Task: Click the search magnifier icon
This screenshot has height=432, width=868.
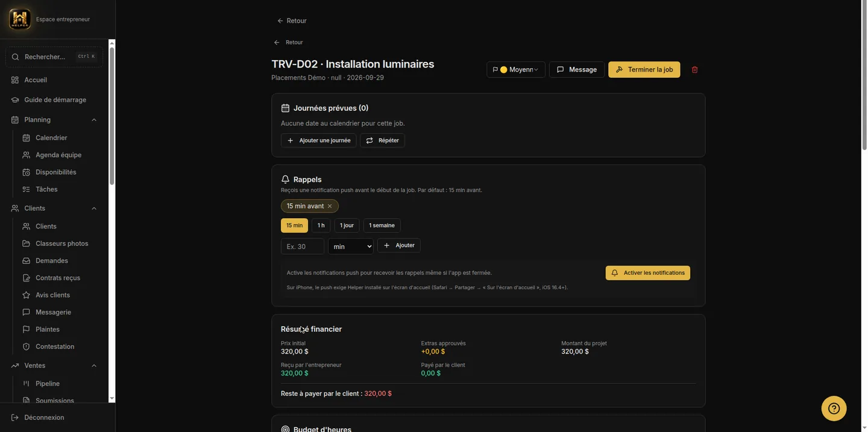Action: (x=16, y=57)
